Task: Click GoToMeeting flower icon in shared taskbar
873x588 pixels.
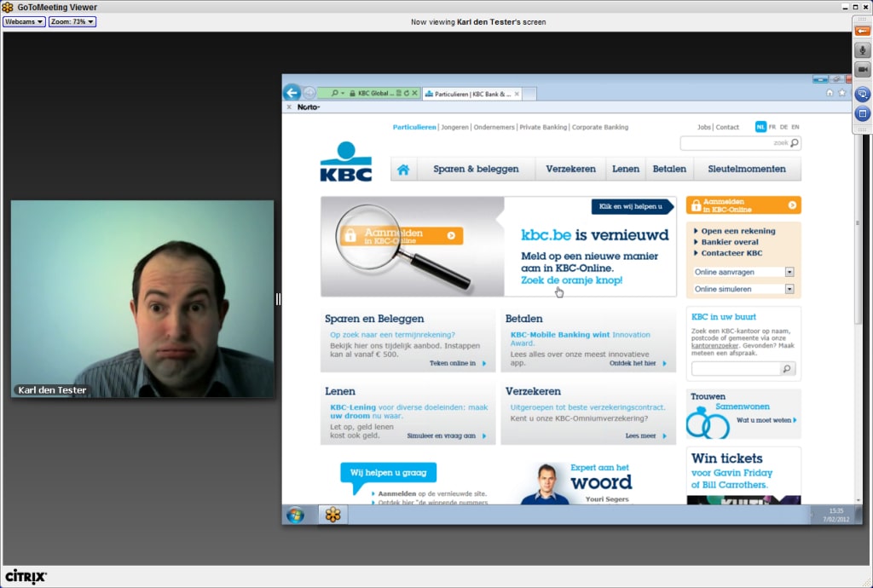Action: click(x=333, y=515)
